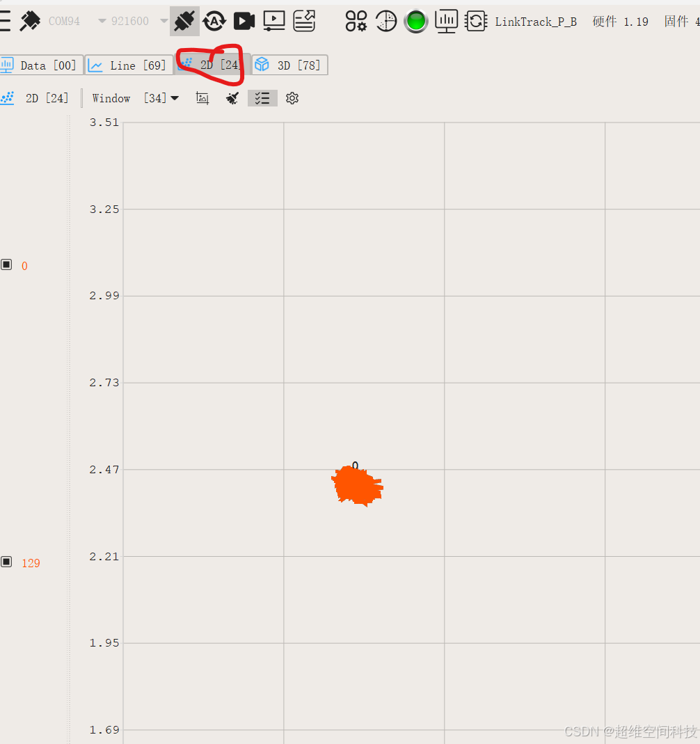Viewport: 700px width, 744px height.
Task: Click the radar dial icon
Action: click(x=386, y=22)
